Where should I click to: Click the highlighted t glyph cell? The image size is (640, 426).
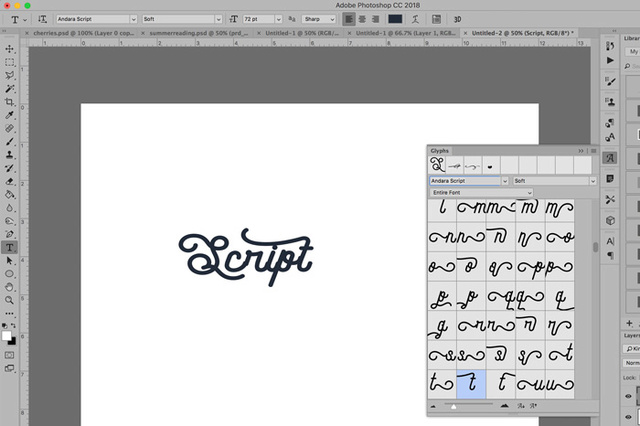[471, 384]
